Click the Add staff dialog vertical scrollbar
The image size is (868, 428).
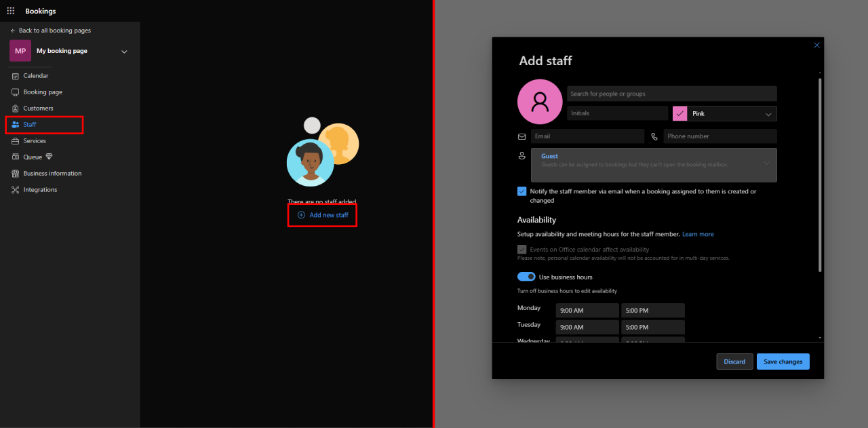[x=820, y=175]
